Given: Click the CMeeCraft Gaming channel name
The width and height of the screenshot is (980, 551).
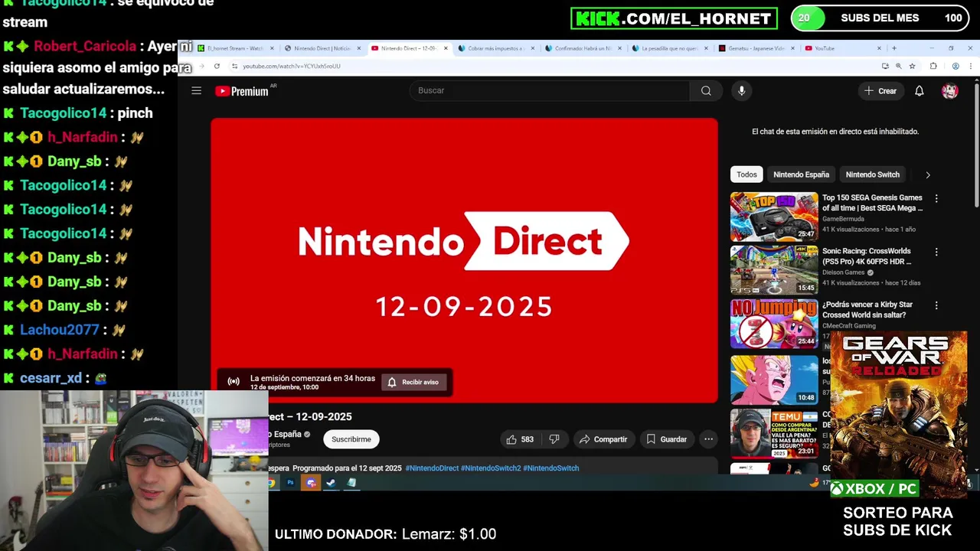Looking at the screenshot, I should 849,326.
